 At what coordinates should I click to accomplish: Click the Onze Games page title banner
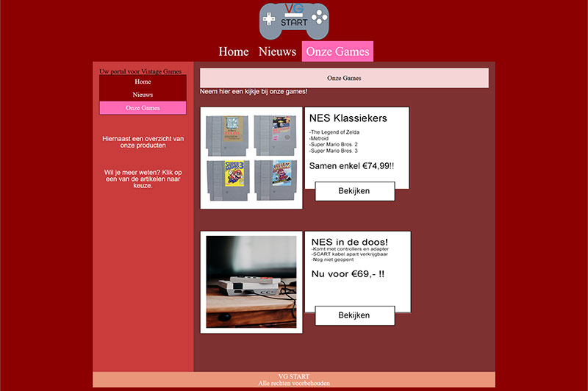[344, 78]
